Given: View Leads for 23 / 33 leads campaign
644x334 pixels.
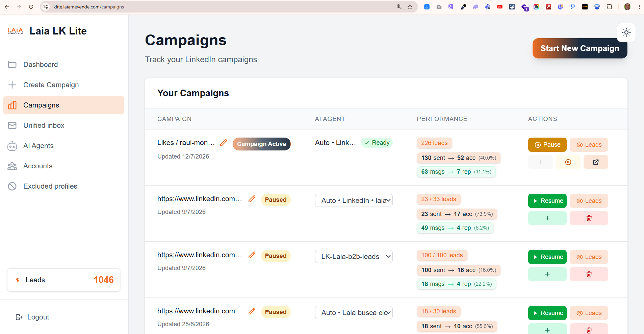Looking at the screenshot, I should click(x=589, y=201).
